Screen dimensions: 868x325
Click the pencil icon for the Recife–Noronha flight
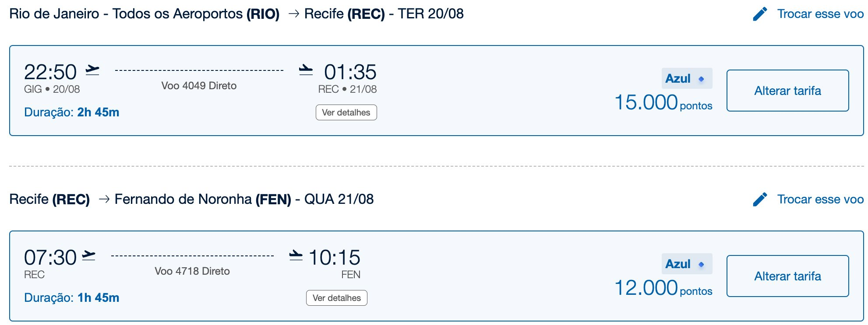760,199
